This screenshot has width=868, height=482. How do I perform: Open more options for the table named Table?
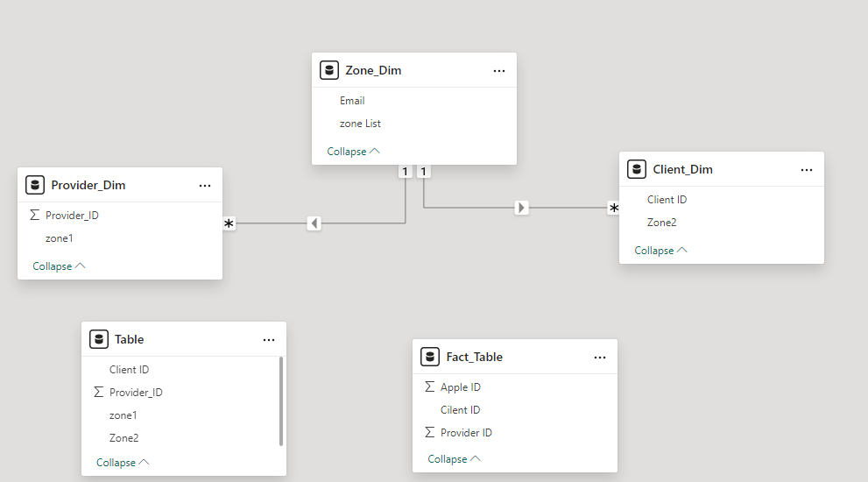tap(269, 340)
